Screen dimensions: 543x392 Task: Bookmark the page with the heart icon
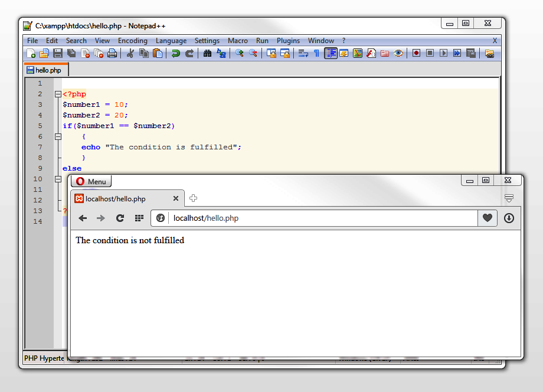click(x=488, y=218)
